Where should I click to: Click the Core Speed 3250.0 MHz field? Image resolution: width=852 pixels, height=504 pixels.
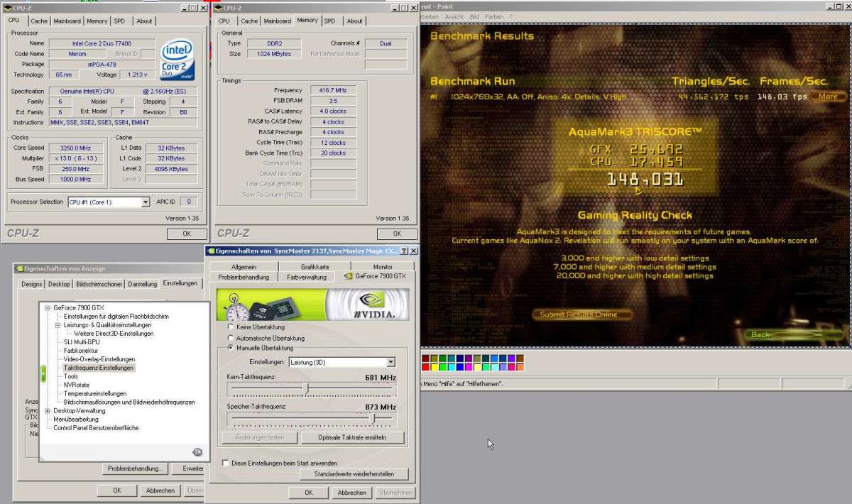pyautogui.click(x=76, y=148)
